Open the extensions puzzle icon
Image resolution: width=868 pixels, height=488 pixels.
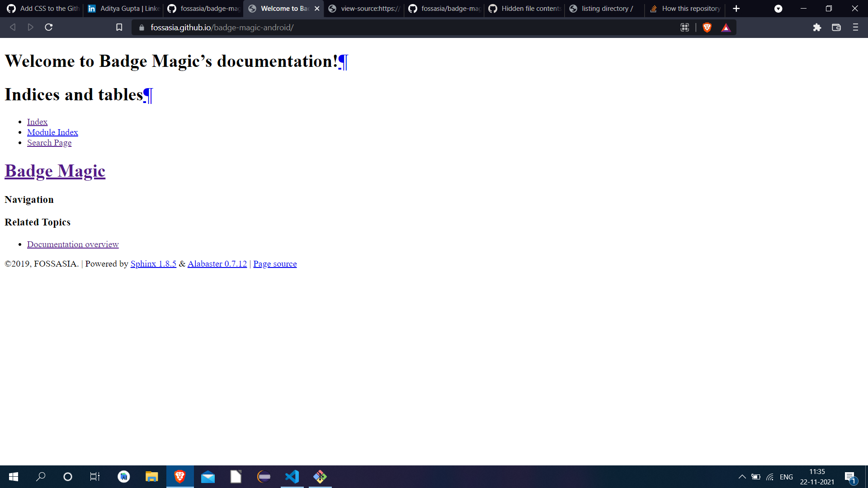817,28
